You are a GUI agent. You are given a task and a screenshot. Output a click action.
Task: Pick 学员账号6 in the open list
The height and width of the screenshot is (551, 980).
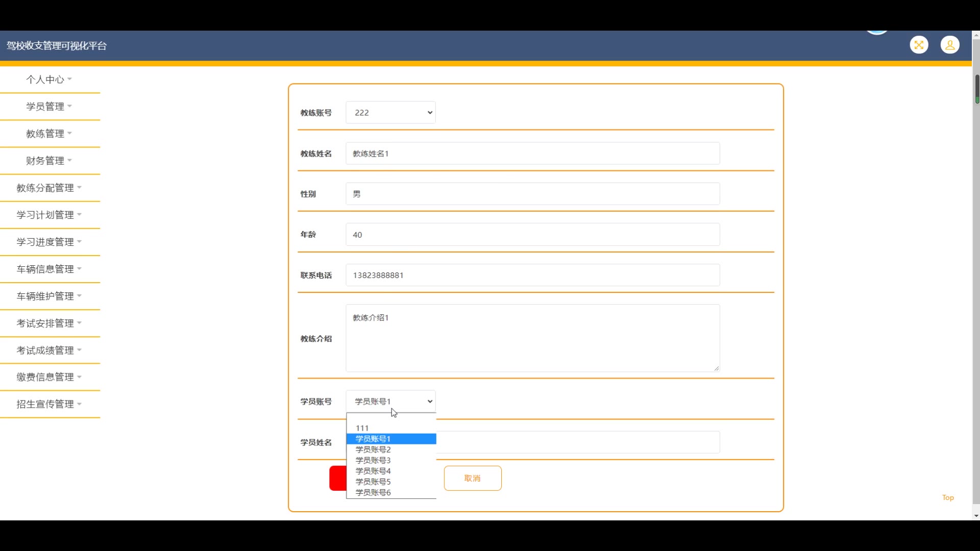coord(373,492)
